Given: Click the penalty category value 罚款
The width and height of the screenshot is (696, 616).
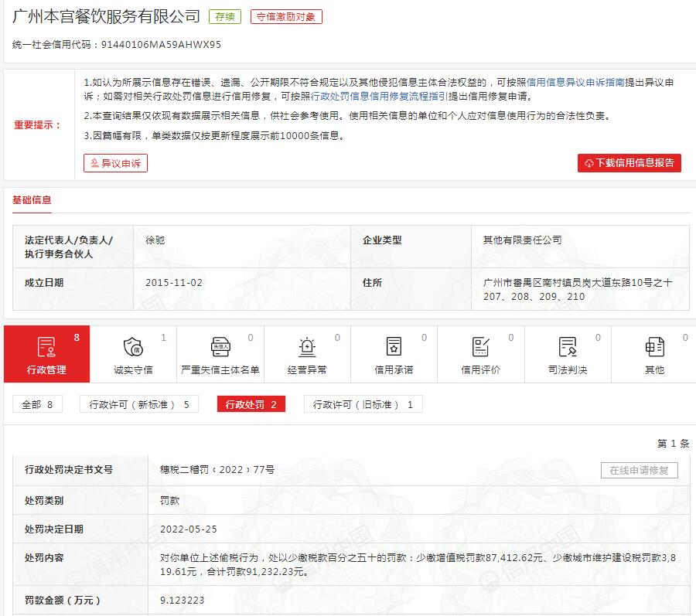Looking at the screenshot, I should [x=170, y=501].
